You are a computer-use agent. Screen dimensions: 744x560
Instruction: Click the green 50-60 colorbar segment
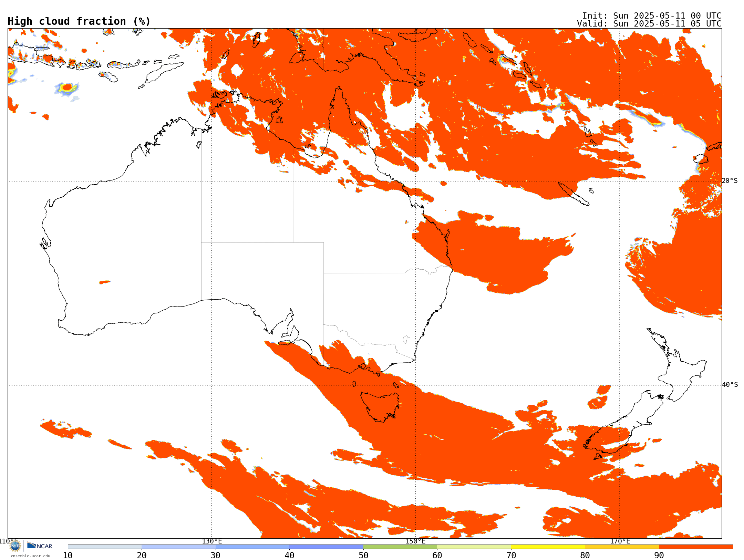pyautogui.click(x=400, y=547)
